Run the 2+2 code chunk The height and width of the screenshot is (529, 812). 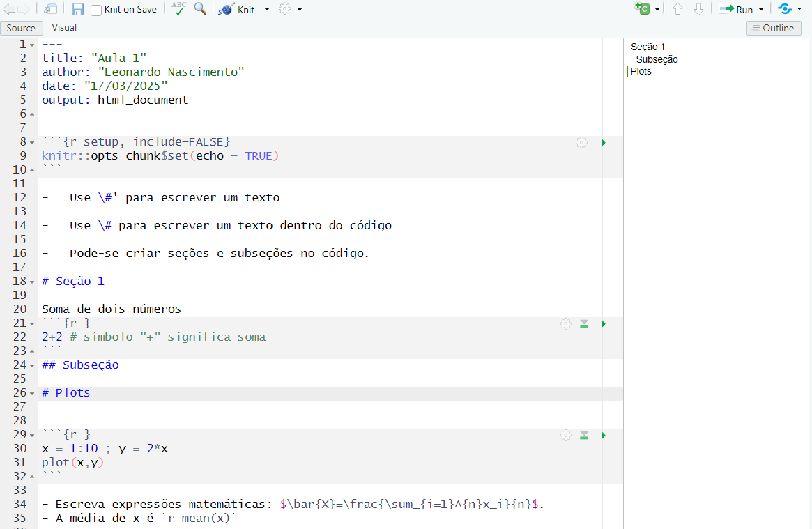(604, 324)
